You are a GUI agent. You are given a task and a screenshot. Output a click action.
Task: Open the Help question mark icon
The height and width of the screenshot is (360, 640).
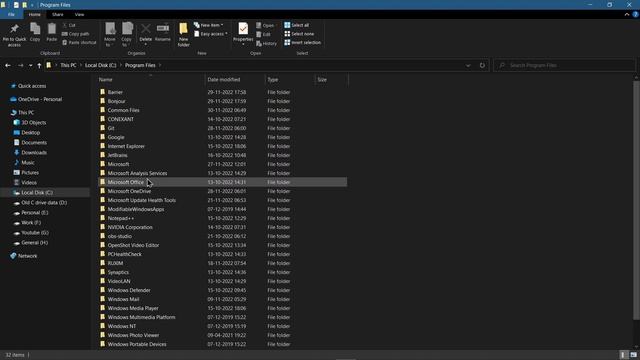[x=635, y=14]
